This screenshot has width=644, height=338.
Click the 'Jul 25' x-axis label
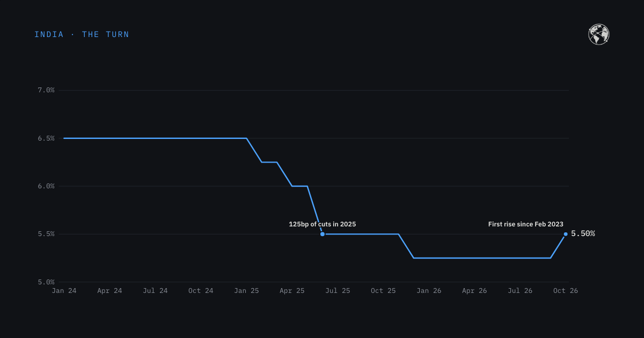click(338, 291)
